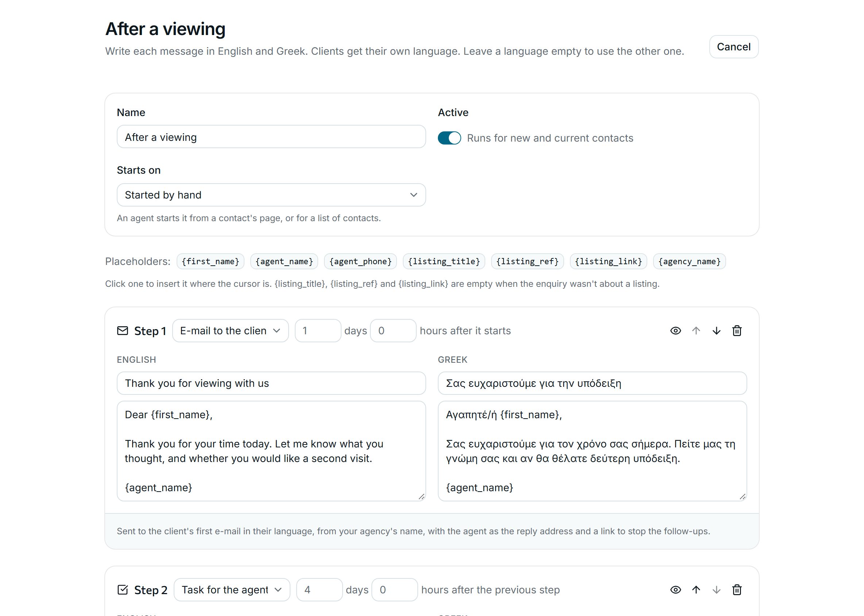Viewport: 864px width, 616px height.
Task: Toggle the Active switch off
Action: pyautogui.click(x=449, y=138)
